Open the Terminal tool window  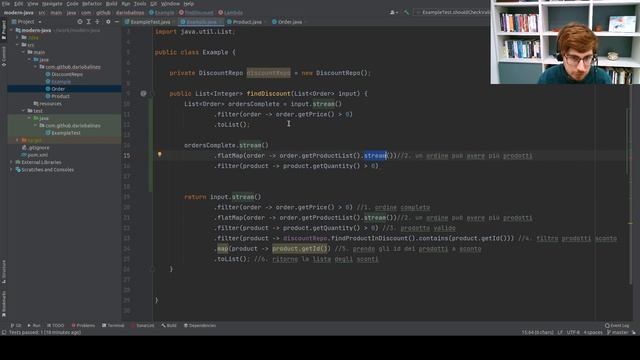[113, 325]
